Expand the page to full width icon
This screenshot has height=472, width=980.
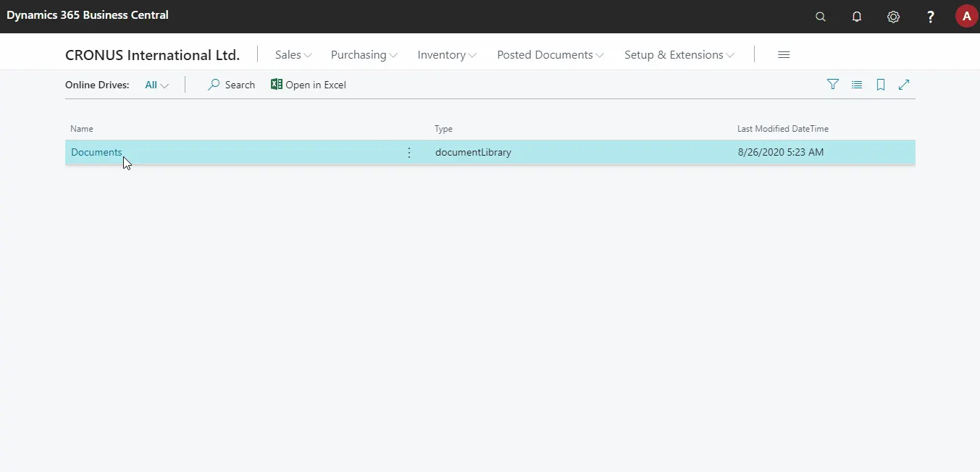904,85
